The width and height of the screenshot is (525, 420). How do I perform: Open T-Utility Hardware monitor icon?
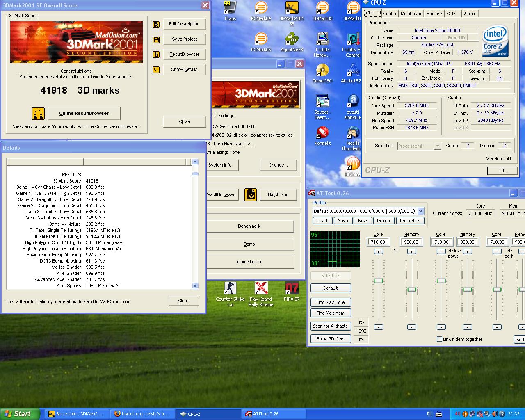point(322,44)
